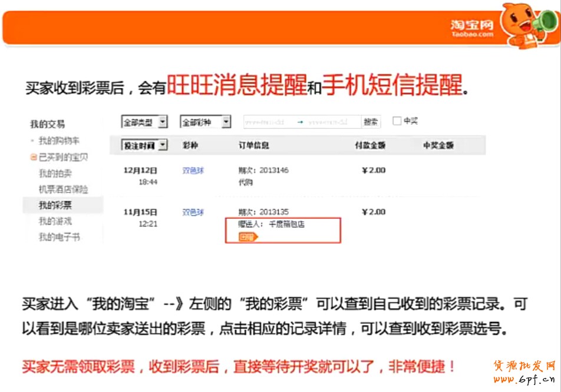Select 我的彩票 in the sidebar

pyautogui.click(x=55, y=205)
